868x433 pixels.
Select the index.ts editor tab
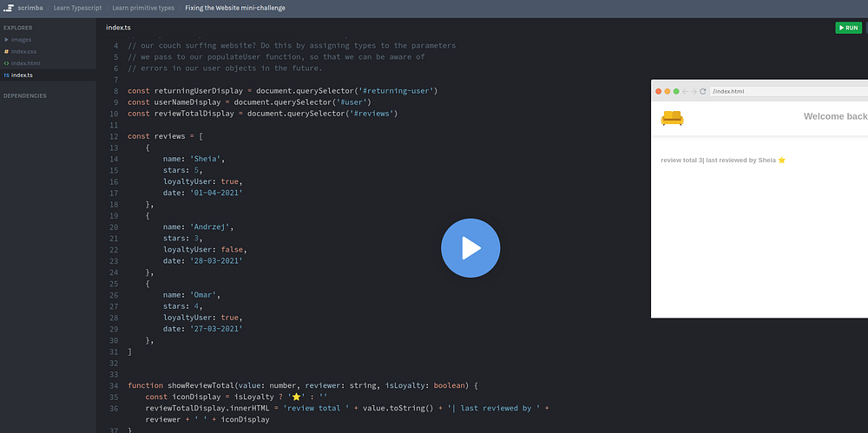[x=118, y=28]
